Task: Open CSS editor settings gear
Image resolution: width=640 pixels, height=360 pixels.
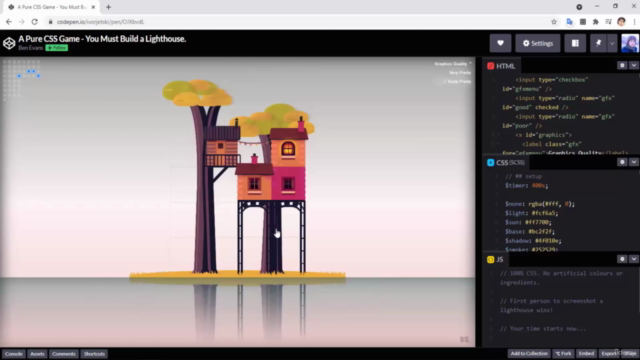Action: 622,162
